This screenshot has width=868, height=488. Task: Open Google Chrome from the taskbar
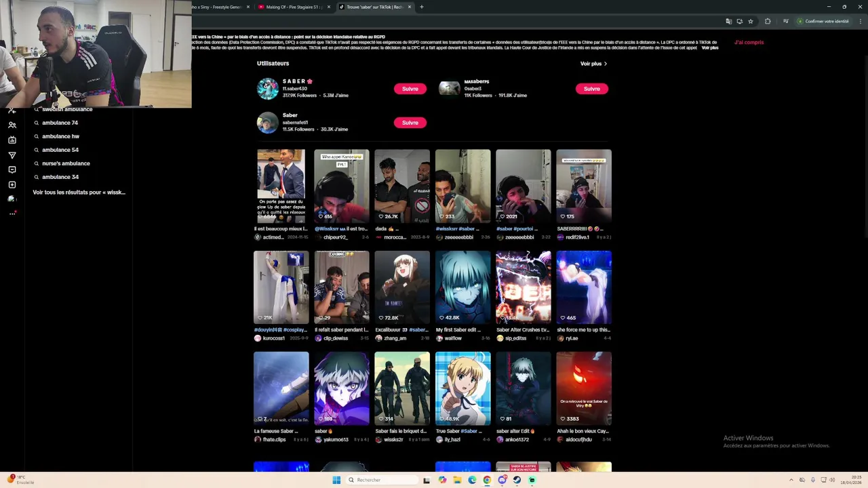487,480
